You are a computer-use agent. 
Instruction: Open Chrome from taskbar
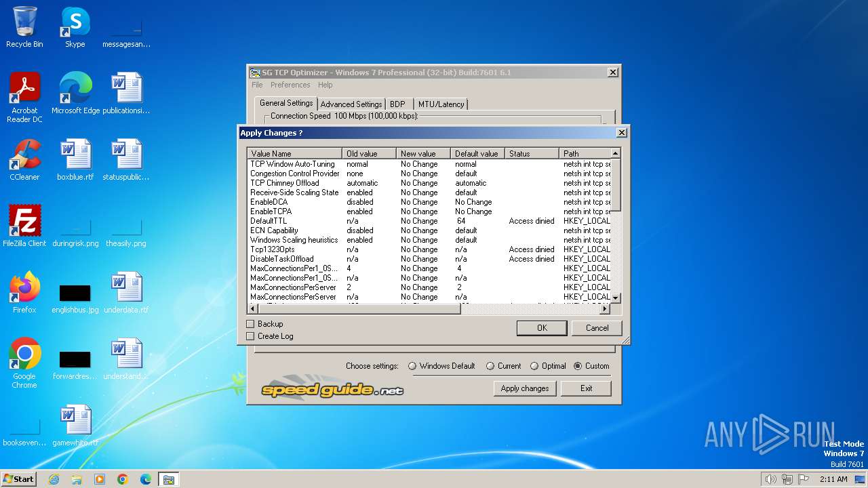click(x=123, y=479)
